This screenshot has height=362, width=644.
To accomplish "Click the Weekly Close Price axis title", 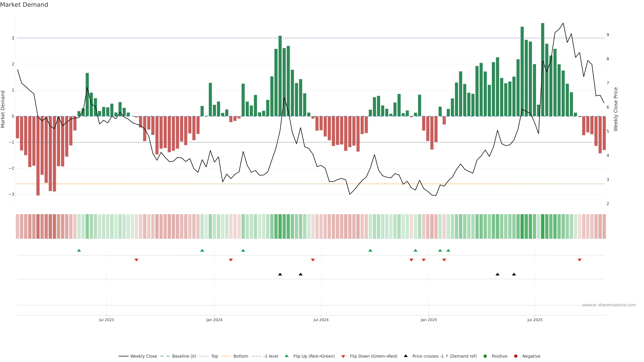I will 616,109.
